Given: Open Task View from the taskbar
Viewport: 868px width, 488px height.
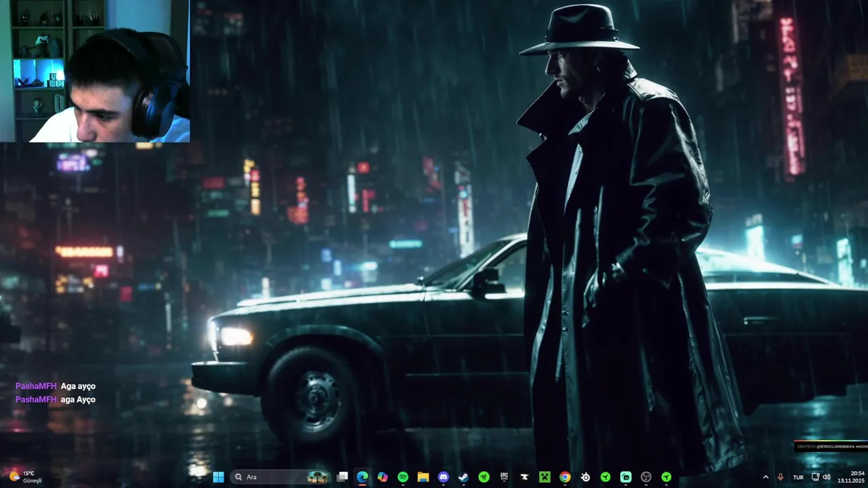Looking at the screenshot, I should point(342,477).
